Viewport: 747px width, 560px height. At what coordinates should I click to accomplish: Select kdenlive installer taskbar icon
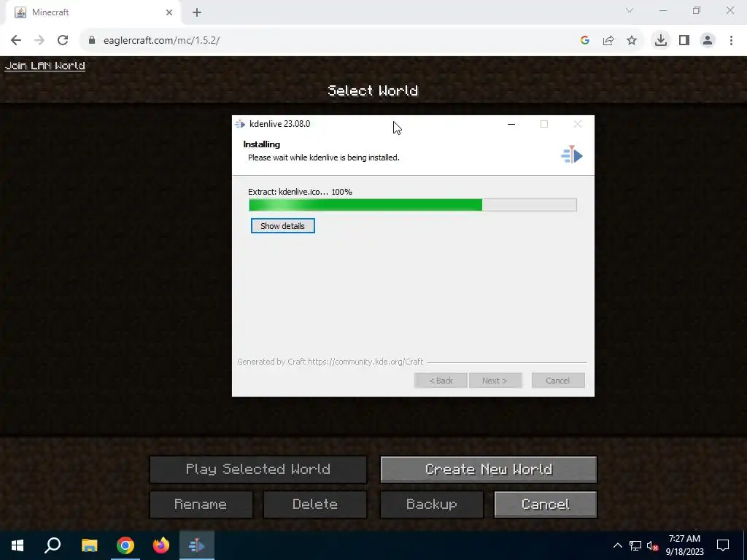(197, 545)
